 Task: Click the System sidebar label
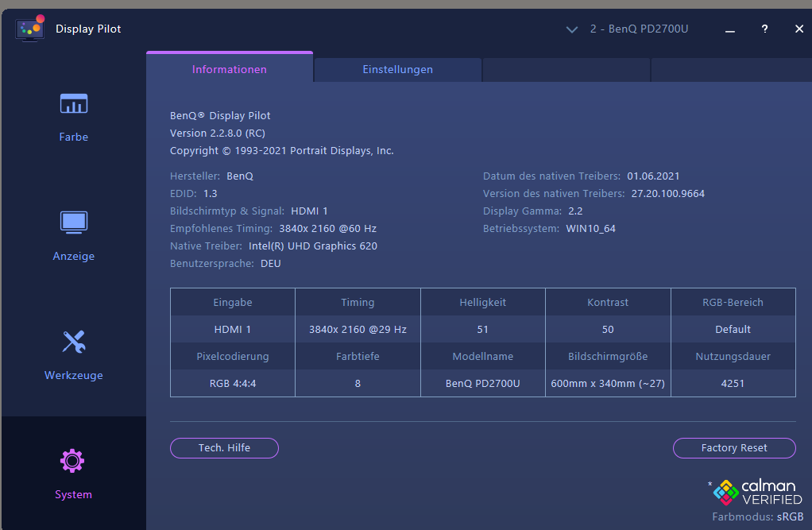tap(74, 495)
